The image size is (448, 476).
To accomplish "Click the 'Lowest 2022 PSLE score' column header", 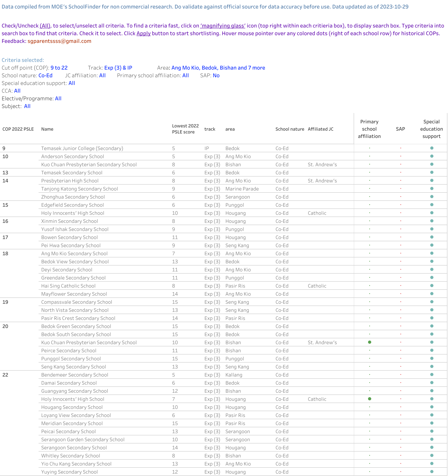I will tap(185, 129).
